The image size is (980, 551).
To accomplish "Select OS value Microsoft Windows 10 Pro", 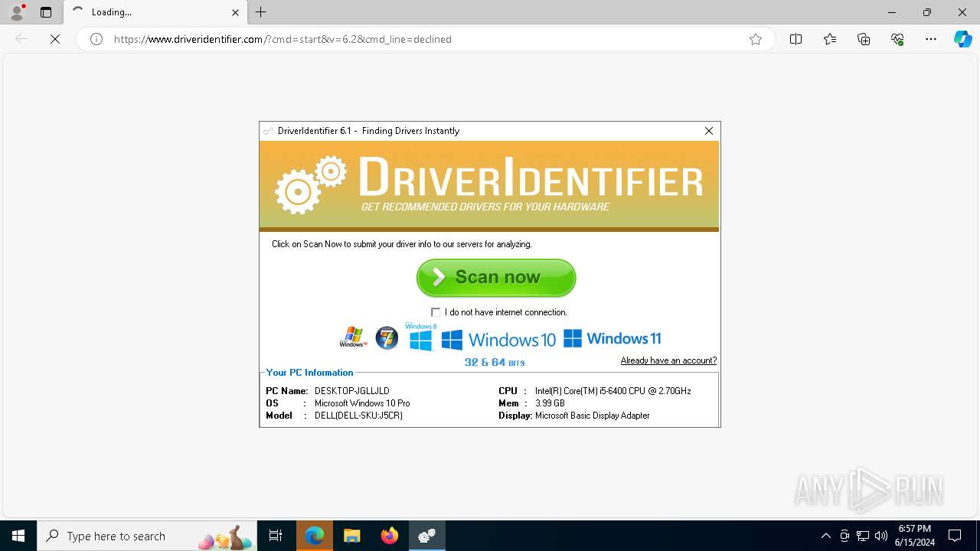I will click(362, 403).
